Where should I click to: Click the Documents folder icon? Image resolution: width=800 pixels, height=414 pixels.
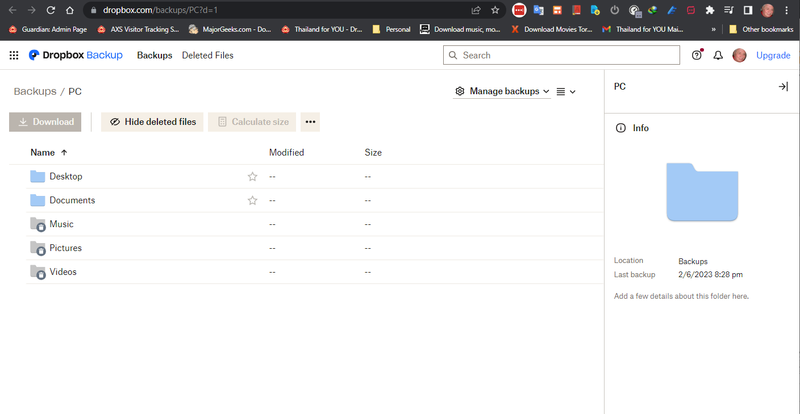click(38, 201)
